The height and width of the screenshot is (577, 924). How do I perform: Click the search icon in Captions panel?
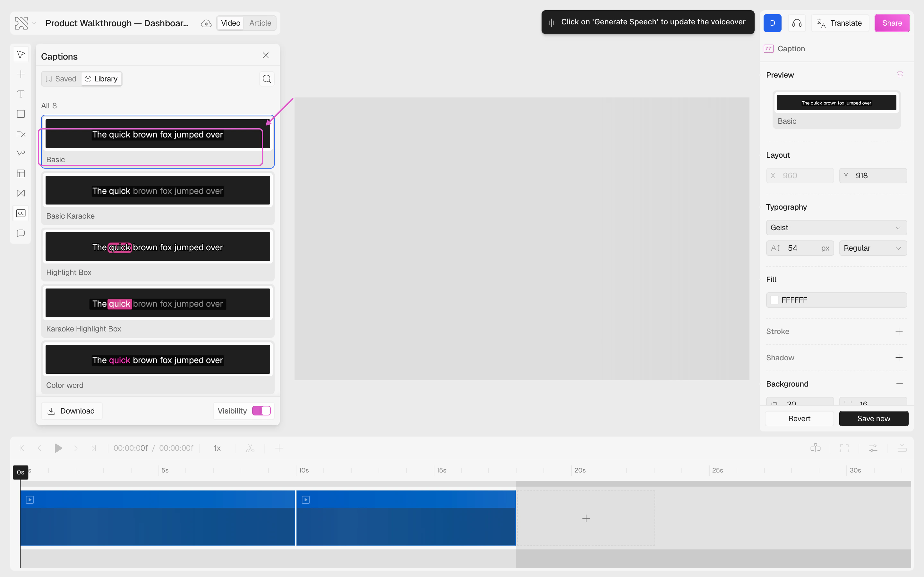click(x=267, y=79)
